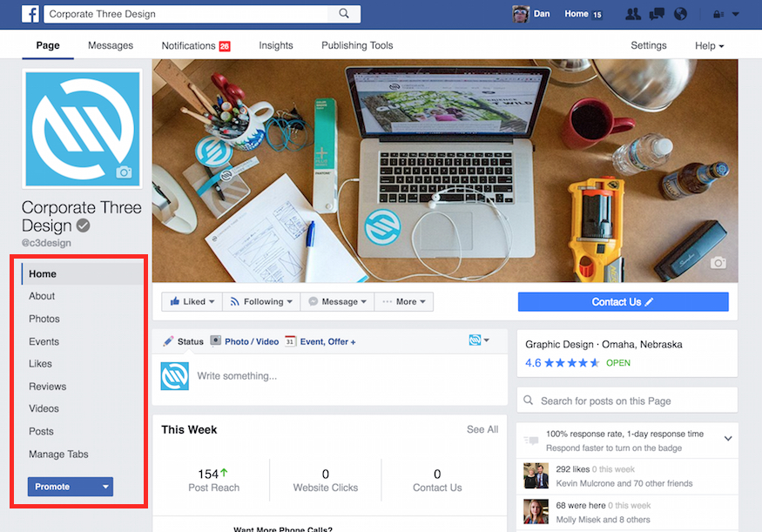Click the Facebook logo icon
Image resolution: width=762 pixels, height=532 pixels.
[30, 14]
